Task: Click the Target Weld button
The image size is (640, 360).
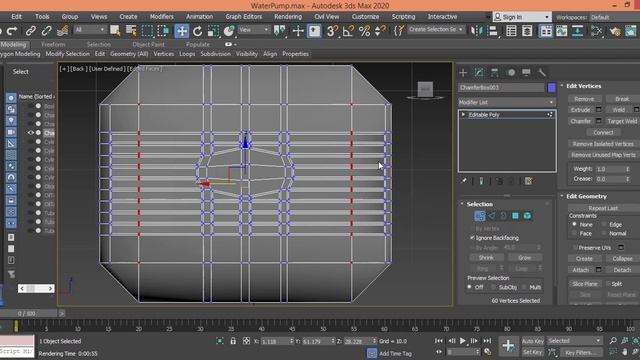Action: pyautogui.click(x=622, y=121)
